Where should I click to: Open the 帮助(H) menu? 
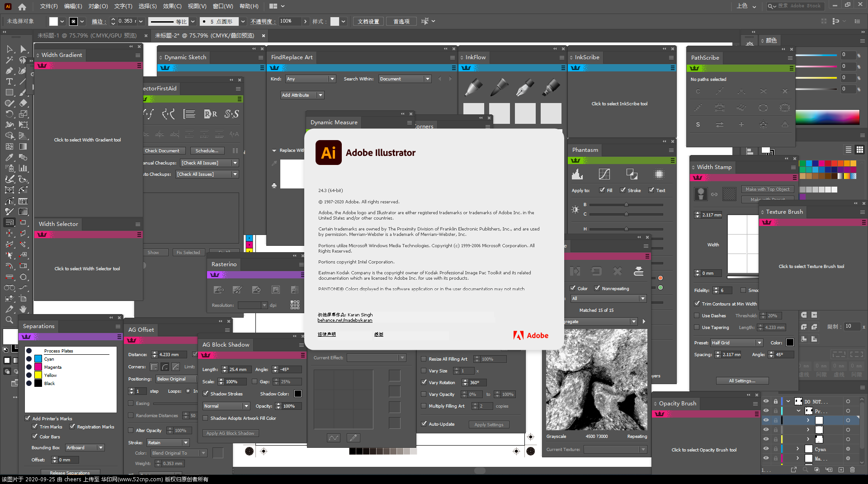tap(249, 6)
